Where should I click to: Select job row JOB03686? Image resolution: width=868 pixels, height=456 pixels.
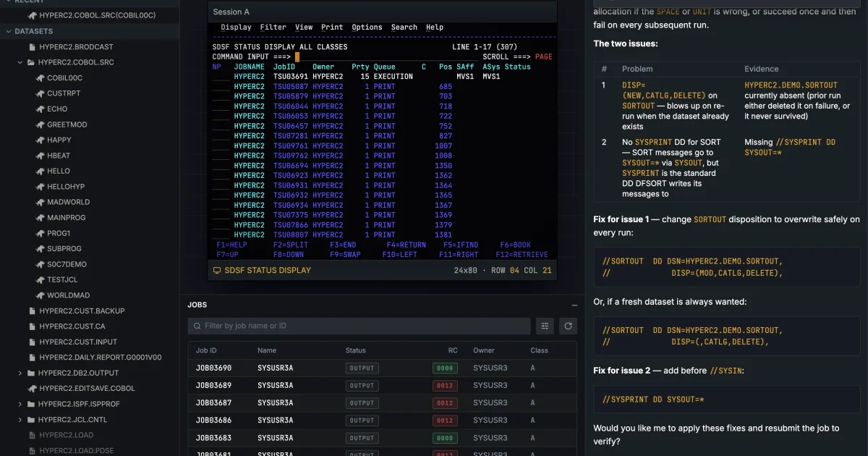382,420
